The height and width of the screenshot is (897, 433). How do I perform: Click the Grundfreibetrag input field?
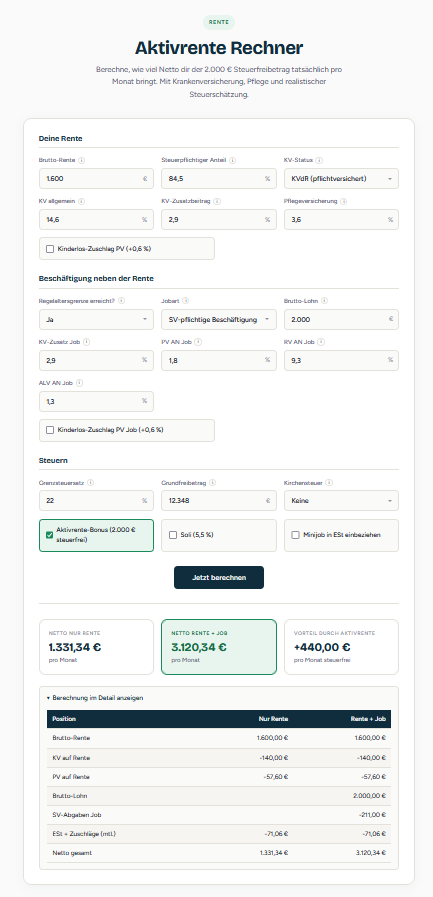pos(219,501)
